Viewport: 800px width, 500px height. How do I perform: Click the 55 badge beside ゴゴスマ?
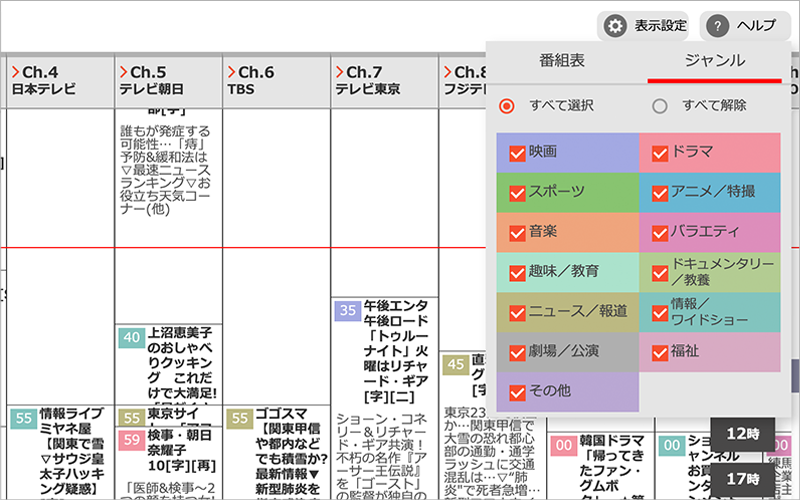pyautogui.click(x=239, y=418)
